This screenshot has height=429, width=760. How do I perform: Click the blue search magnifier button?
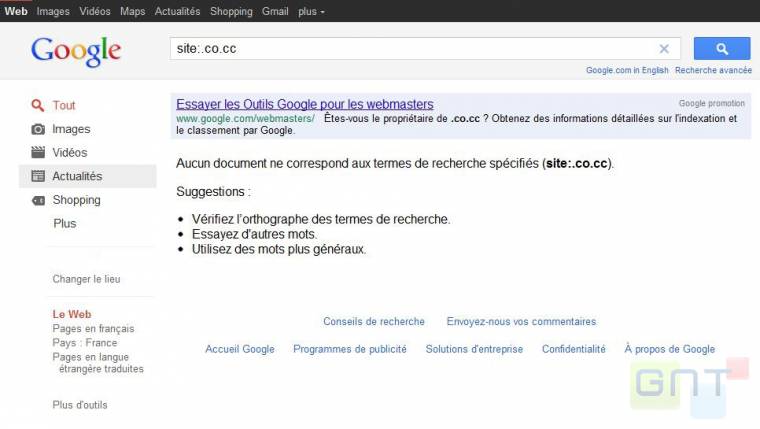(x=722, y=48)
